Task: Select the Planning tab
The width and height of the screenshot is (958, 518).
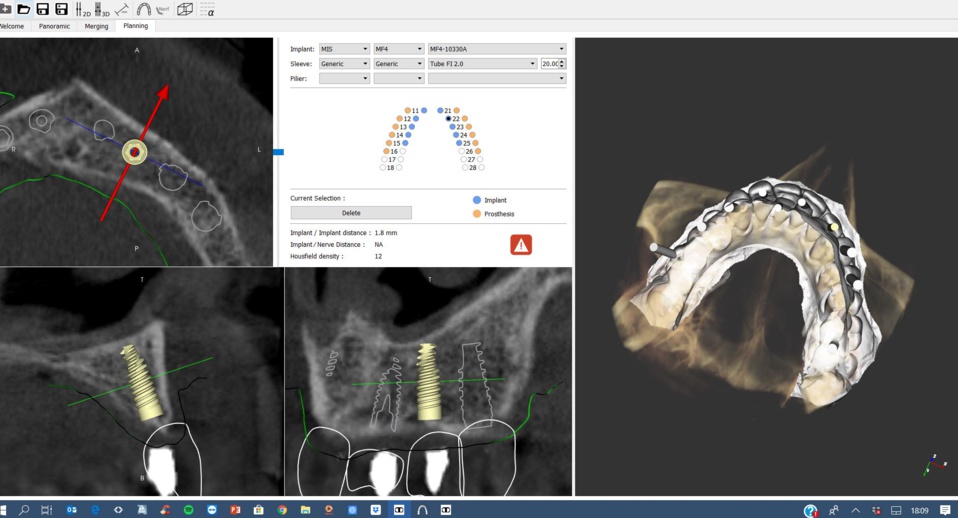Action: [136, 26]
